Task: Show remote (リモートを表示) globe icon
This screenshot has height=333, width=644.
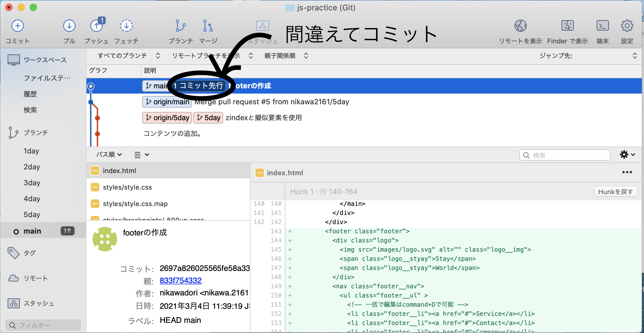Action: click(x=520, y=26)
